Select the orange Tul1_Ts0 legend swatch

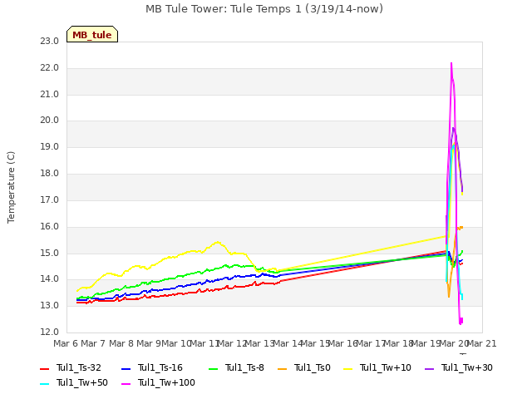[x=283, y=369]
